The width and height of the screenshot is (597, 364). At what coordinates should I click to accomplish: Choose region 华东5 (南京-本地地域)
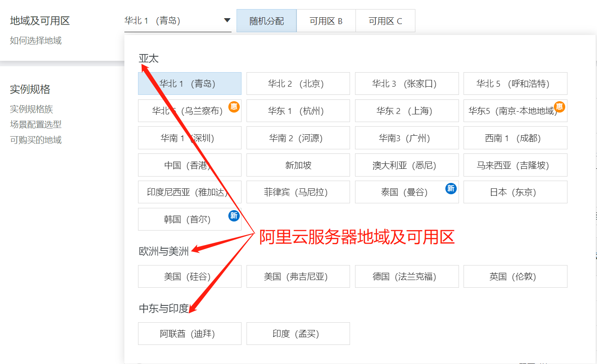[515, 111]
